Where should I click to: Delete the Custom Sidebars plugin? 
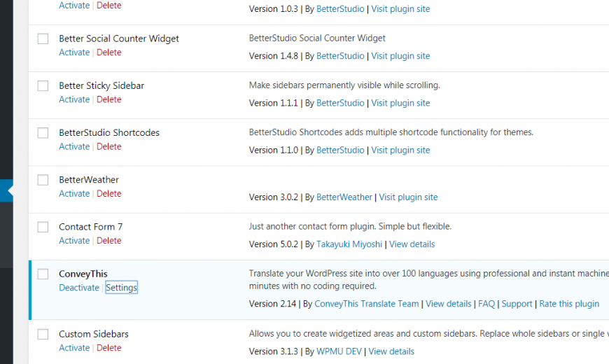(x=108, y=348)
